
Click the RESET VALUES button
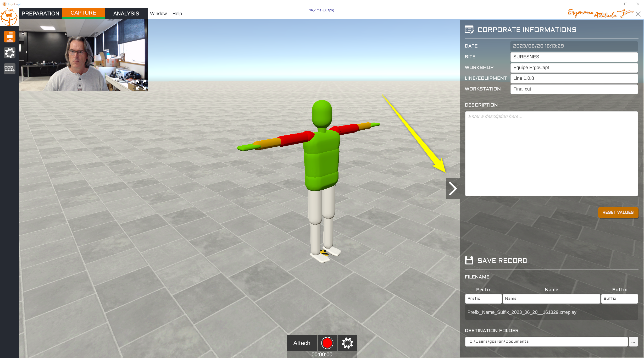[618, 212]
